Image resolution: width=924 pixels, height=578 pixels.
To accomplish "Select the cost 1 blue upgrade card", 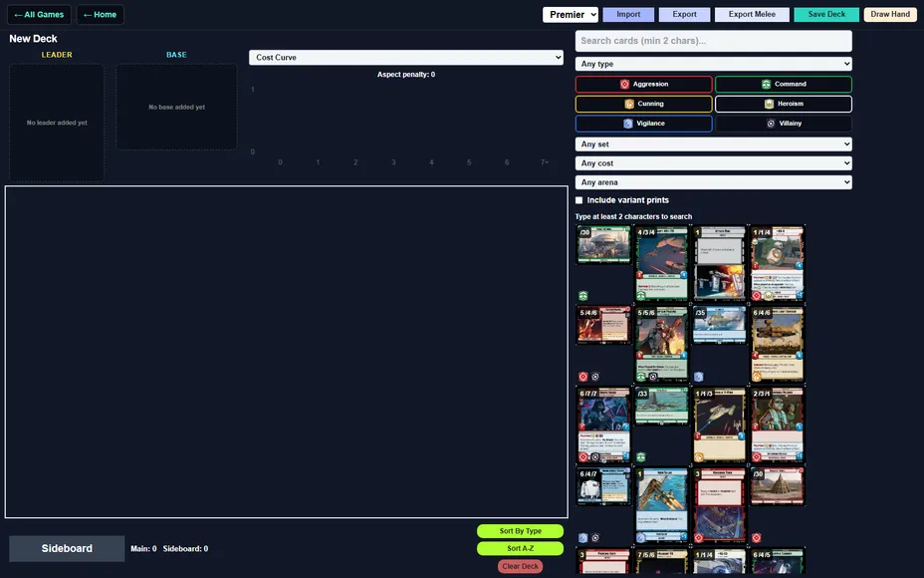I will point(661,505).
